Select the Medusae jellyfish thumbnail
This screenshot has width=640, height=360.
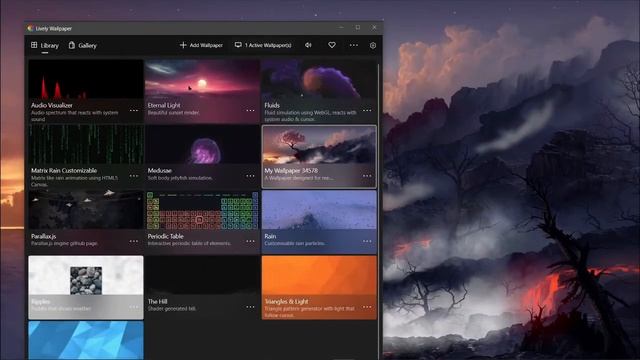202,145
